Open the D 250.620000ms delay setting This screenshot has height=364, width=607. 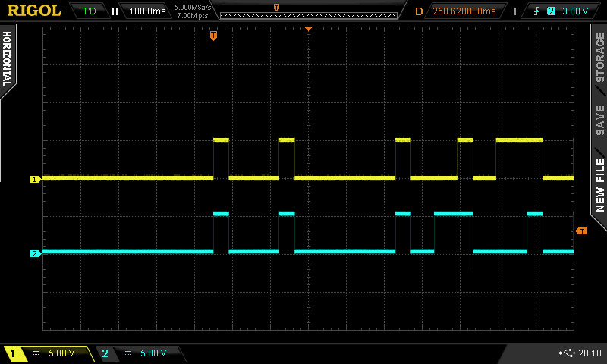[463, 11]
